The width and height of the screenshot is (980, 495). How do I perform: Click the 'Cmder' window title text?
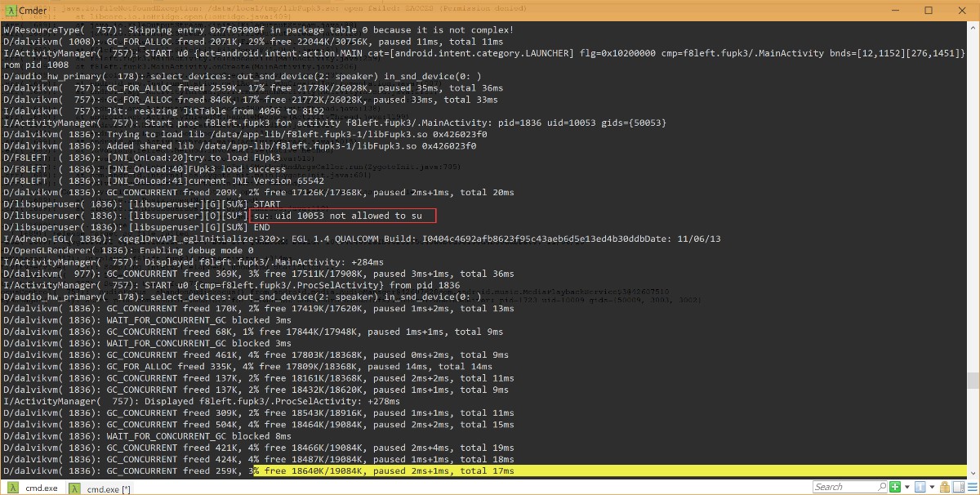(33, 11)
